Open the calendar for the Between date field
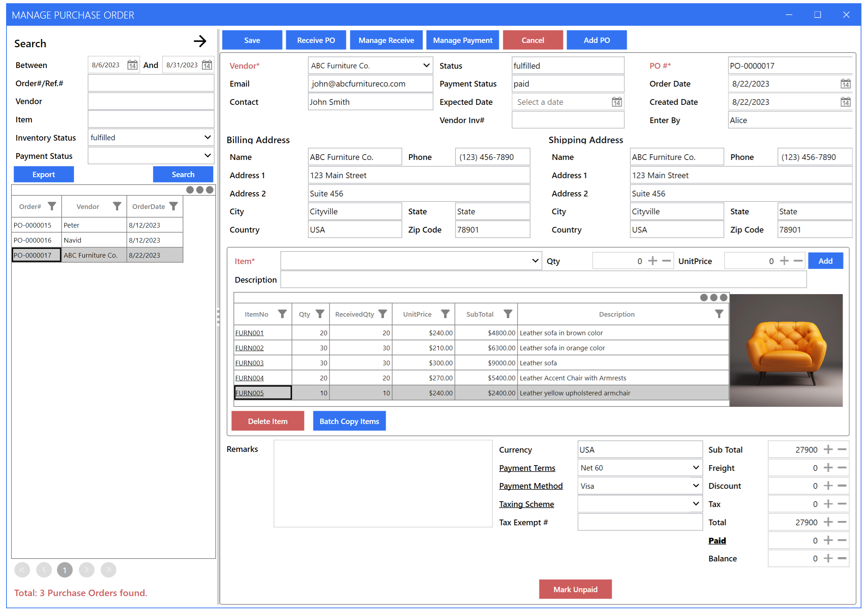 [x=132, y=65]
